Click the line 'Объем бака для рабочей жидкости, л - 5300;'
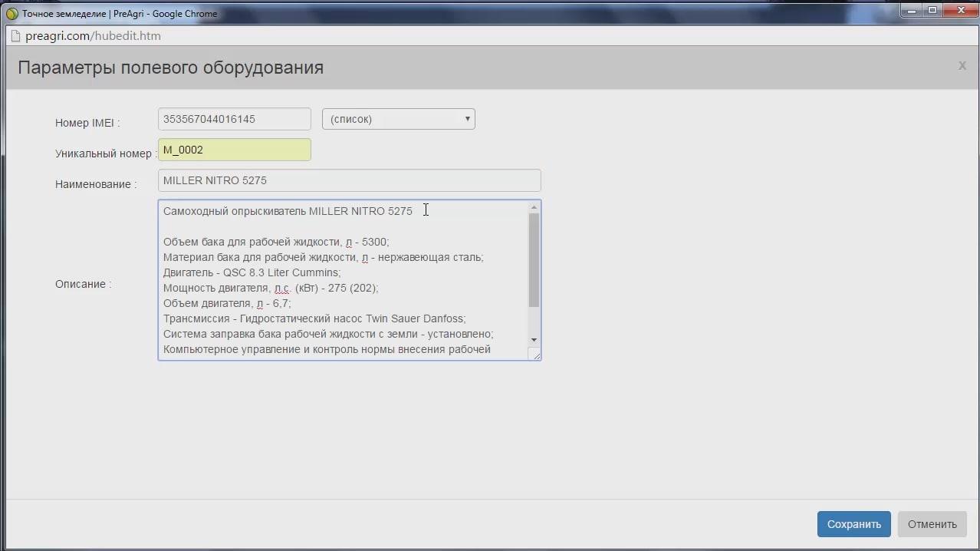This screenshot has height=551, width=980. coord(276,242)
